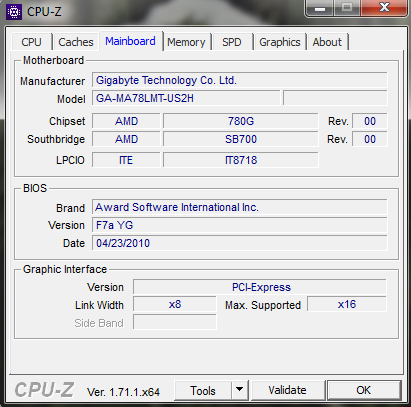Click the Max. Supported label
411x407 pixels.
pyautogui.click(x=263, y=305)
